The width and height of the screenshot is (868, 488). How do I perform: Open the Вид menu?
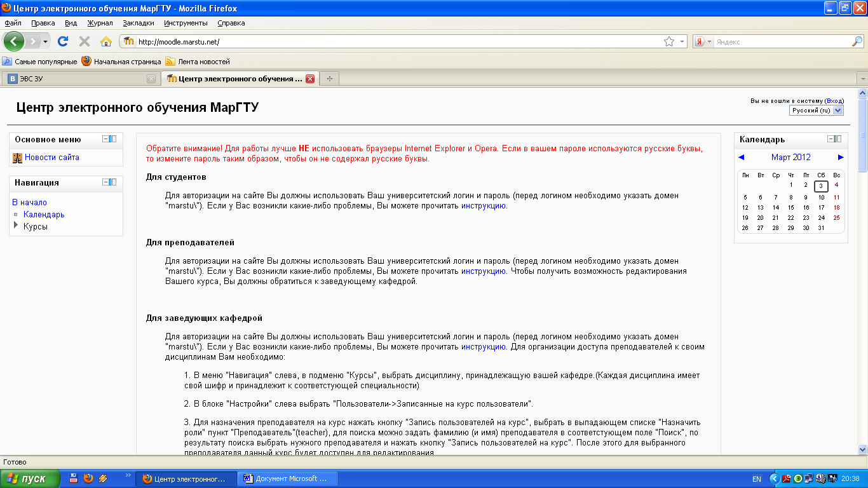[71, 23]
